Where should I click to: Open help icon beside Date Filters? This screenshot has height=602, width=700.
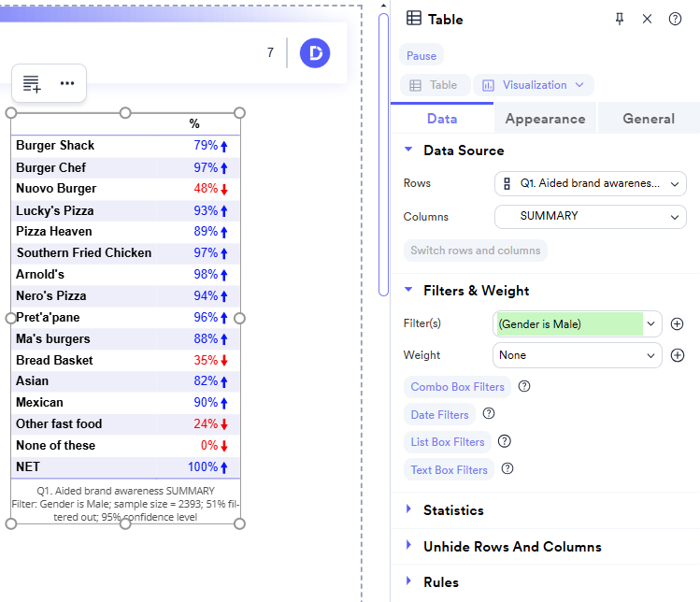click(x=488, y=414)
